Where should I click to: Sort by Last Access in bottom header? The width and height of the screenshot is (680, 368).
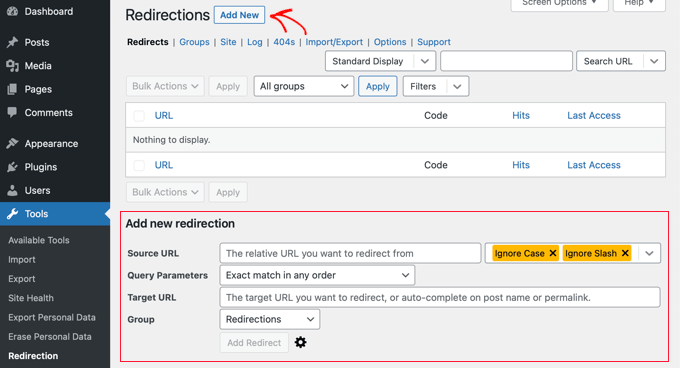(x=594, y=165)
